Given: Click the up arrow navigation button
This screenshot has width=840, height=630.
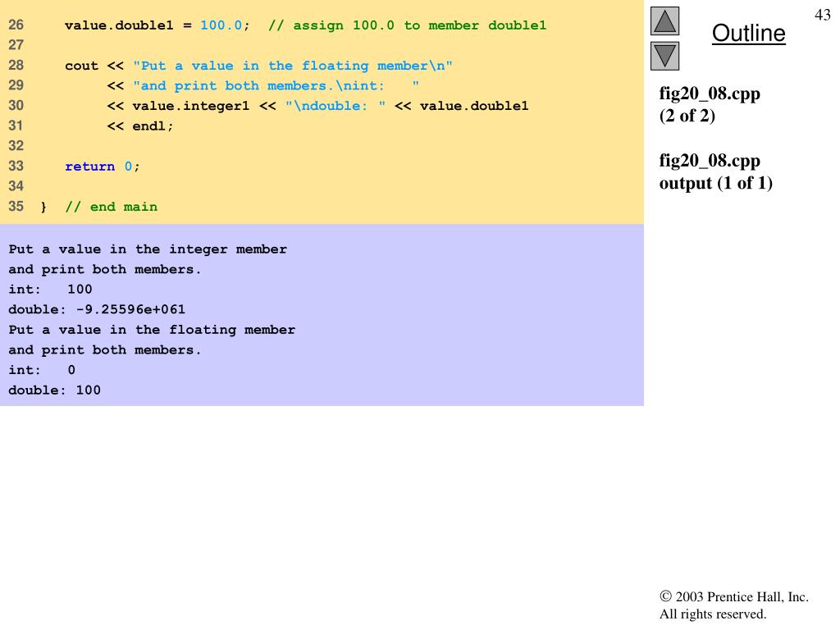Looking at the screenshot, I should (664, 21).
